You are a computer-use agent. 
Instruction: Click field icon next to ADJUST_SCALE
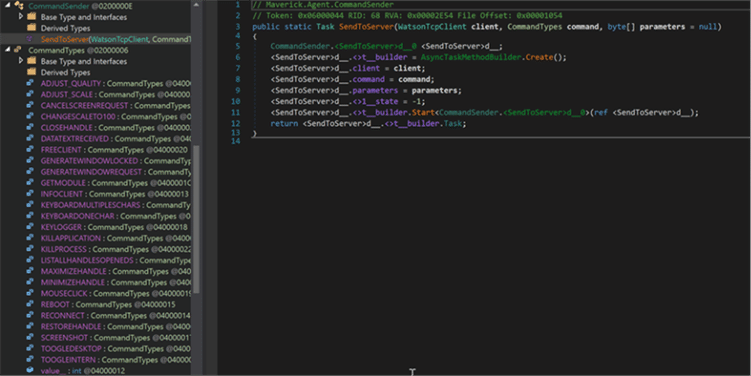click(x=30, y=94)
